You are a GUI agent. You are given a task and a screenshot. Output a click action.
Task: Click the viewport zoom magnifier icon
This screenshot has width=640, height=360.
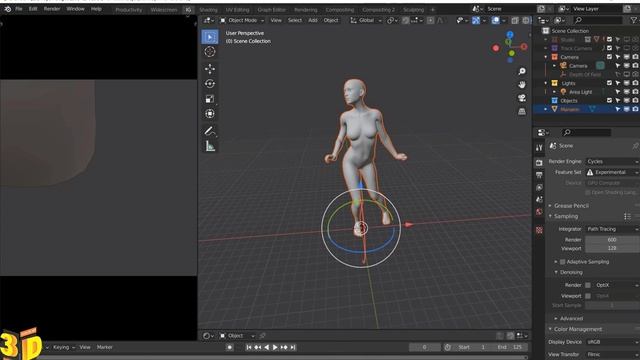pyautogui.click(x=522, y=71)
